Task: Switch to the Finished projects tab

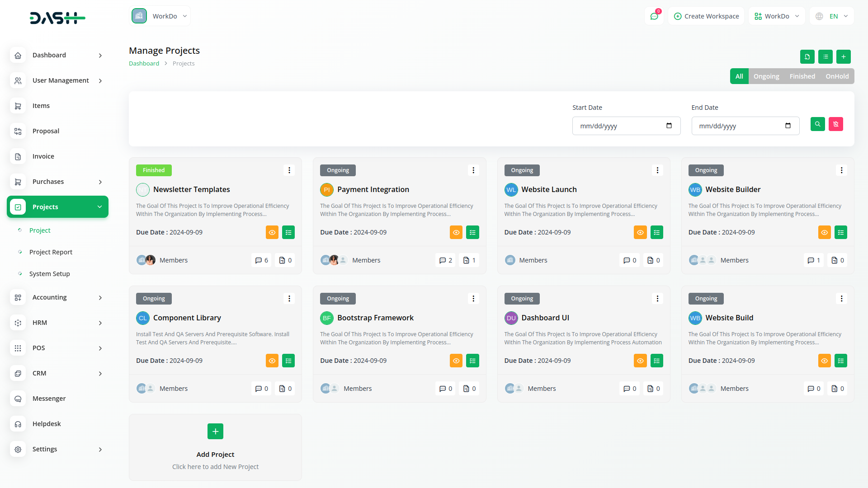Action: coord(802,76)
